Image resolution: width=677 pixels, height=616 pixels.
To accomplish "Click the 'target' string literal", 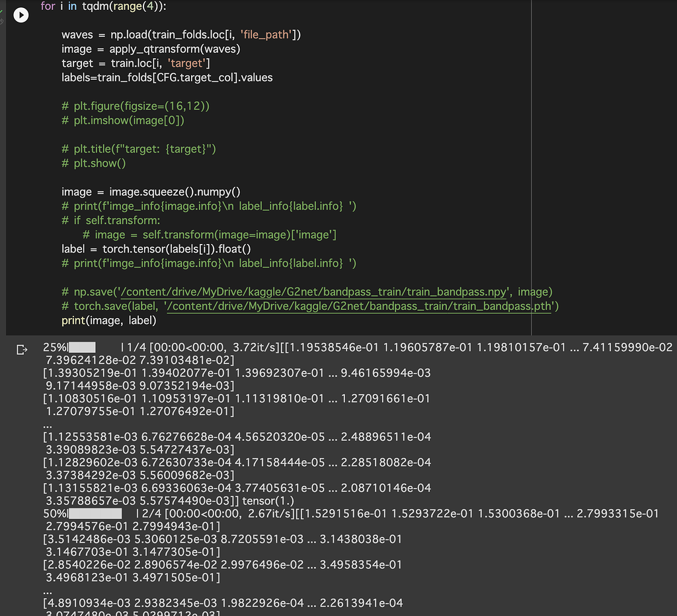I will tap(187, 63).
